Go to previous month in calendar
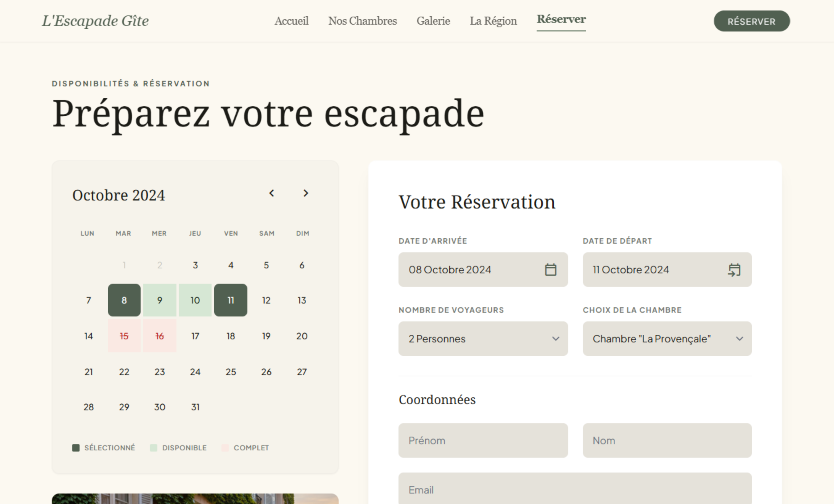The height and width of the screenshot is (504, 834). [x=271, y=193]
